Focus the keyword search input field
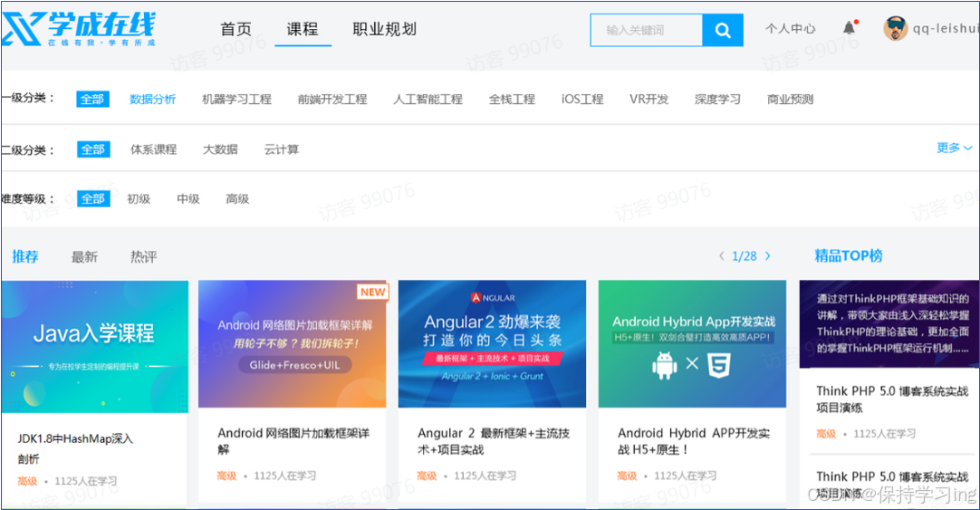The width and height of the screenshot is (980, 510). pos(647,30)
